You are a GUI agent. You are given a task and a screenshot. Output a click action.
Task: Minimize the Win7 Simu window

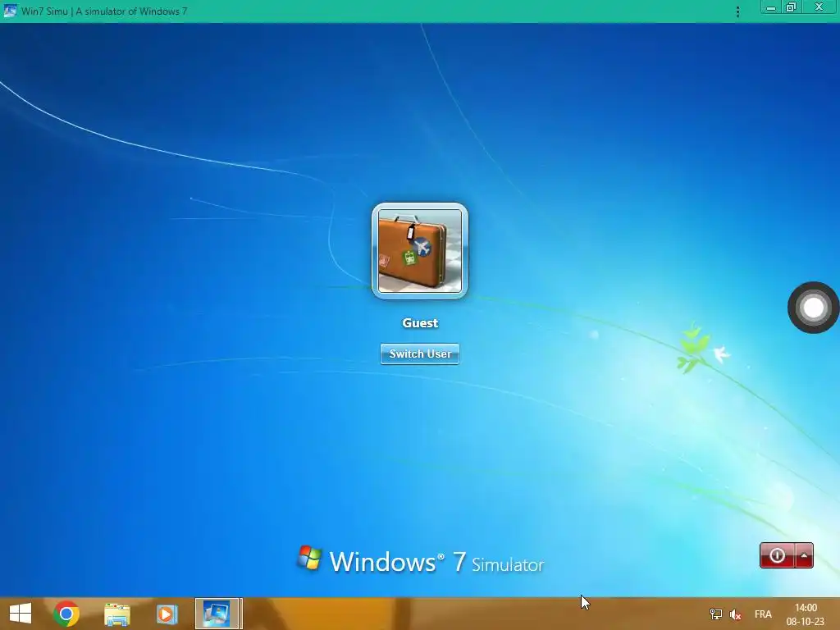click(x=770, y=7)
